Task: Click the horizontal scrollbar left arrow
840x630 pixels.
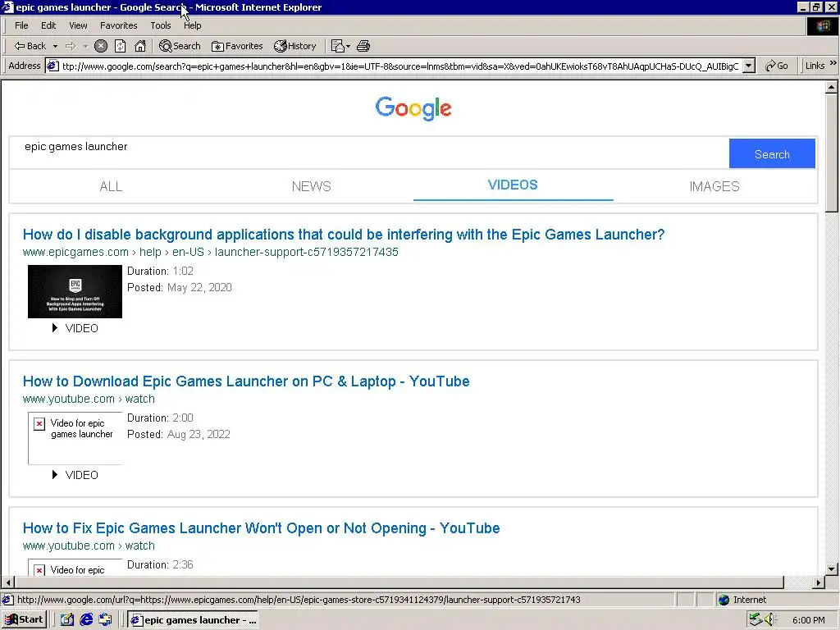Action: [x=8, y=582]
